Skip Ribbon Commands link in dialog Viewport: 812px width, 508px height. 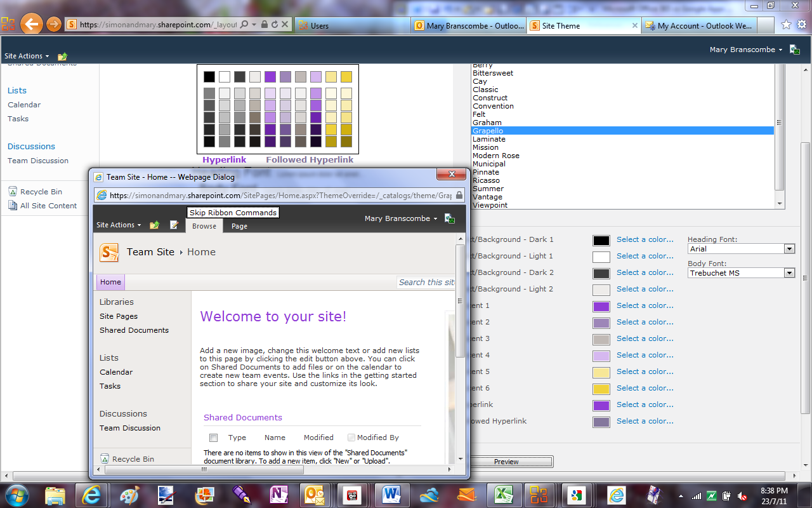tap(233, 213)
